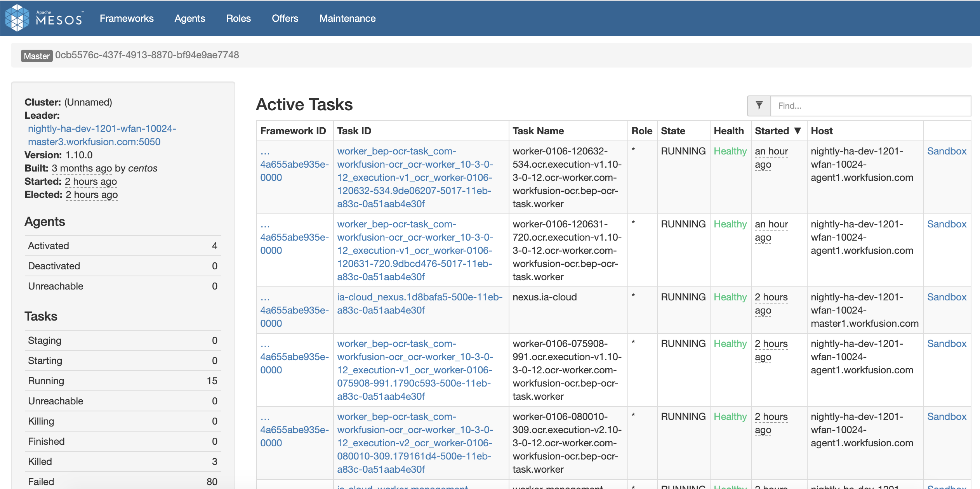980x489 pixels.
Task: Open task ID ending 080010-309.179161d4
Action: coord(415,443)
